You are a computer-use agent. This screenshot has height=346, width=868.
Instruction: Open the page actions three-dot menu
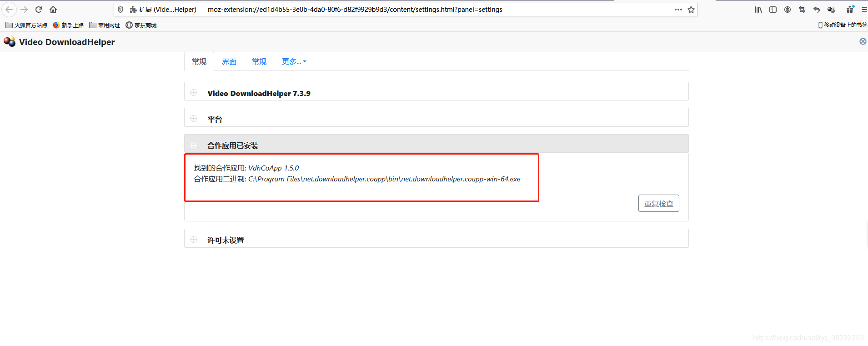pyautogui.click(x=678, y=10)
